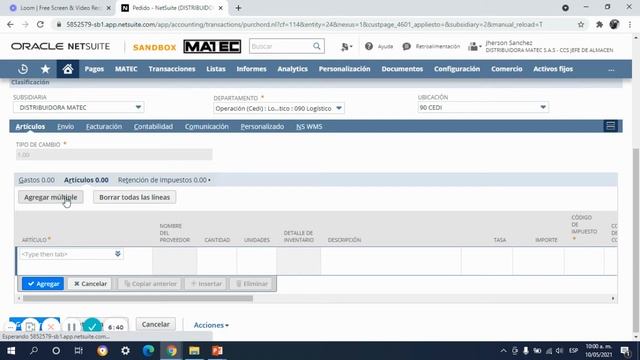
Task: Open the Documentos menu
Action: (402, 69)
